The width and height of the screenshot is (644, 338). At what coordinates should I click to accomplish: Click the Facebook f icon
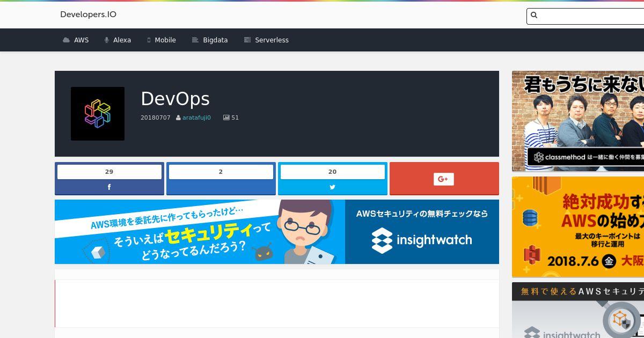(x=109, y=187)
